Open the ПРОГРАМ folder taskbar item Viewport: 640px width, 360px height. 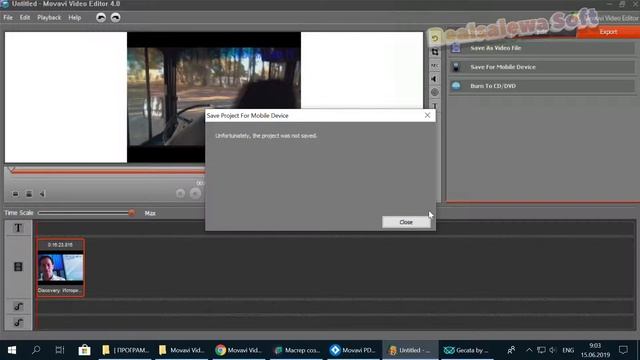(125, 350)
